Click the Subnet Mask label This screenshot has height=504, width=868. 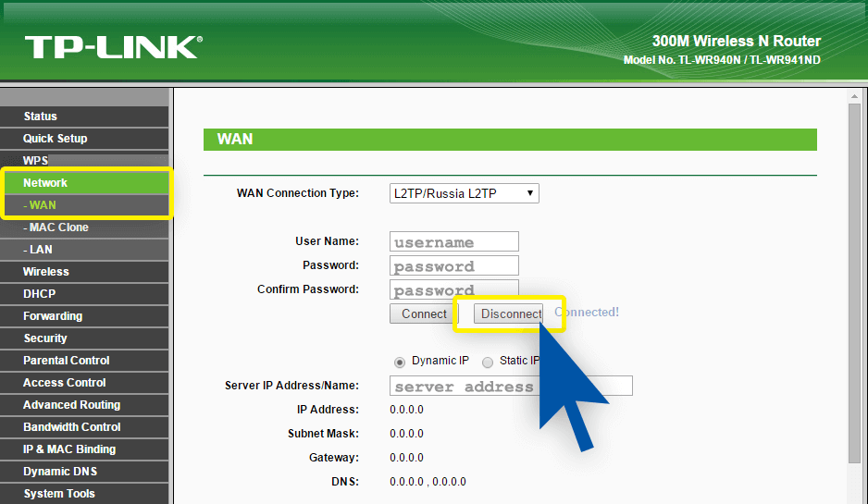click(323, 434)
